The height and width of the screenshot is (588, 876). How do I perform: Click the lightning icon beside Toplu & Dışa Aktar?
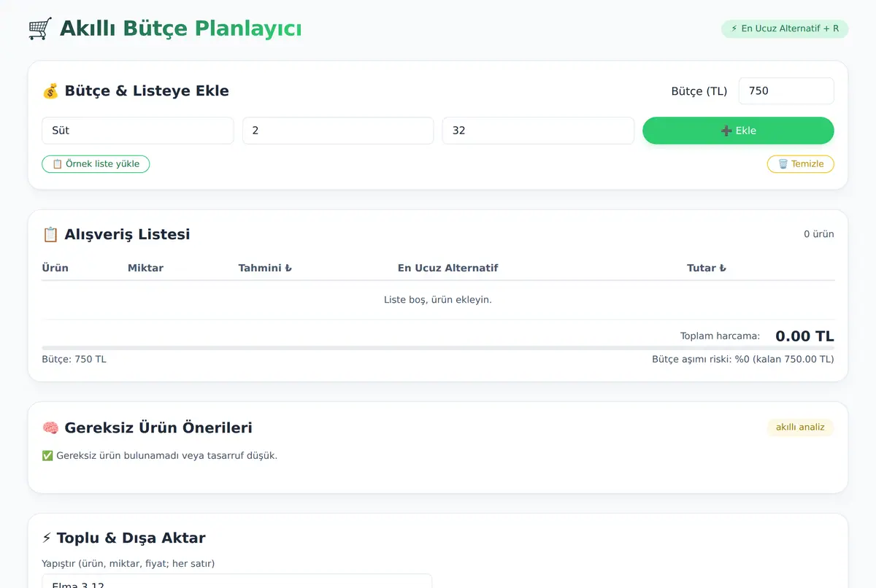click(47, 538)
